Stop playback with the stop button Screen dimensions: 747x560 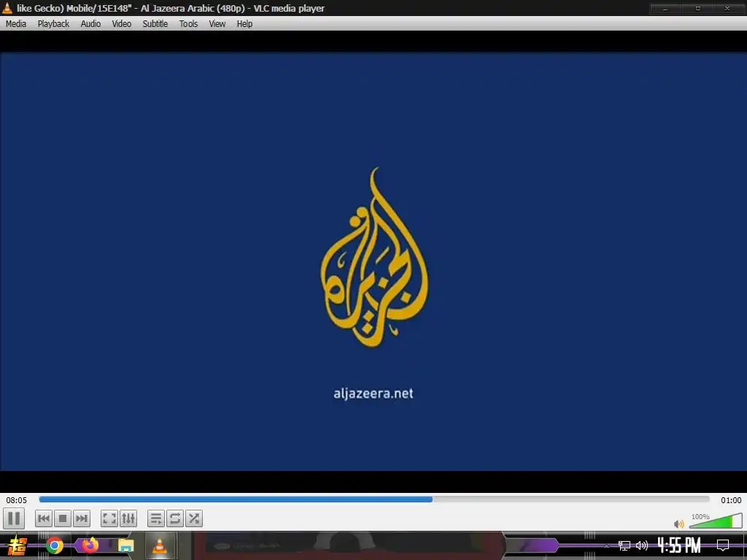click(63, 518)
